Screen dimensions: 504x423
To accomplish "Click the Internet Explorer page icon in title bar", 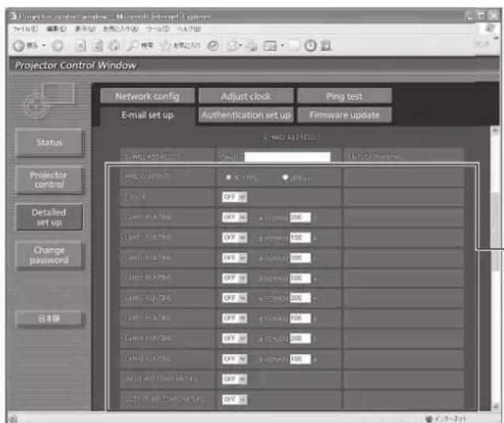I will 13,16.
